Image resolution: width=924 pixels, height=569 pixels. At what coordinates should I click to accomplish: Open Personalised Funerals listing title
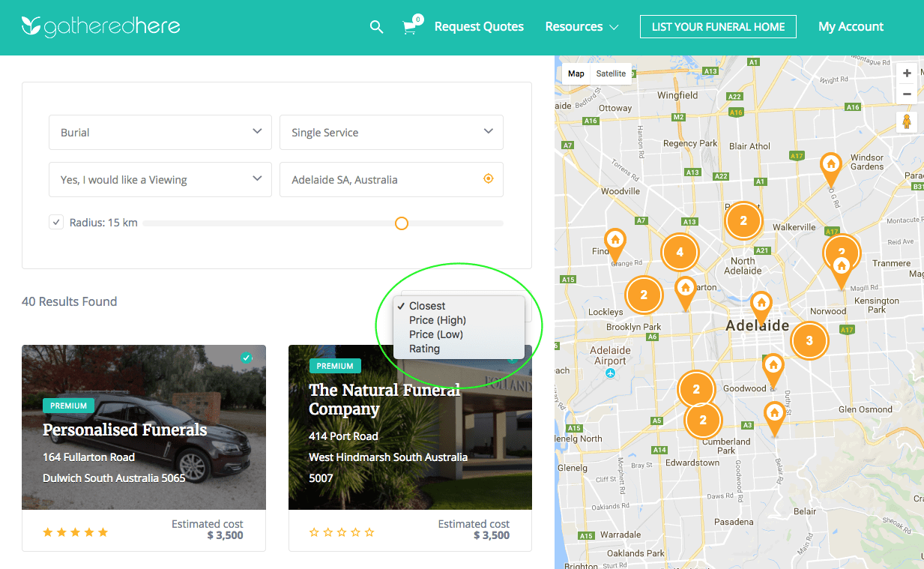tap(124, 430)
